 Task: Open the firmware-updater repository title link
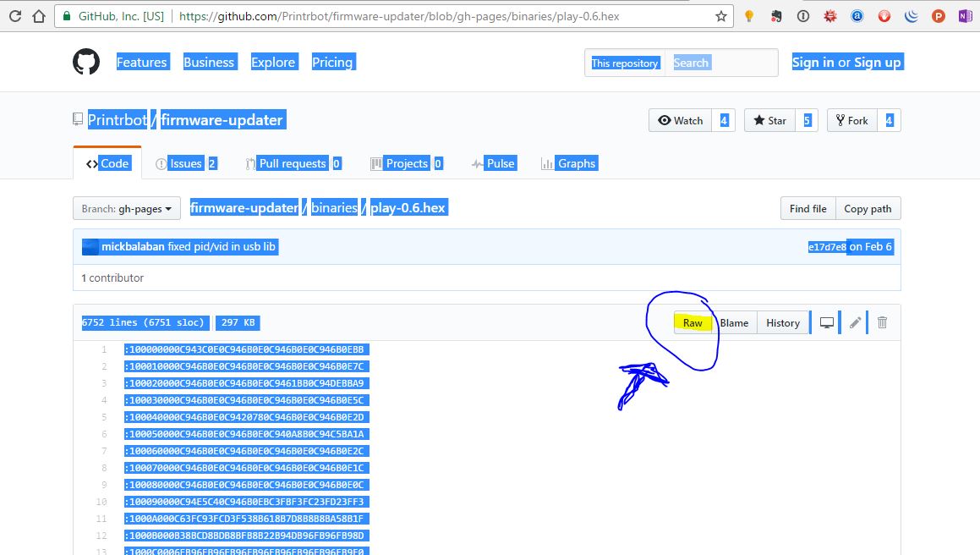[x=222, y=119]
